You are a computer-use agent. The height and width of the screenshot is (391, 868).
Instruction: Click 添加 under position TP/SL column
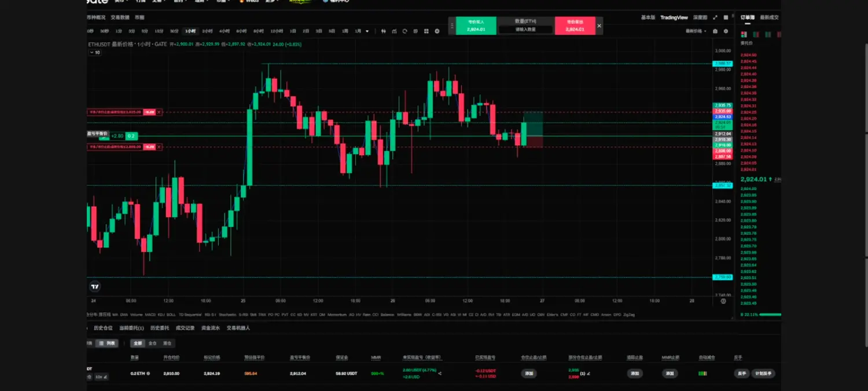(529, 374)
